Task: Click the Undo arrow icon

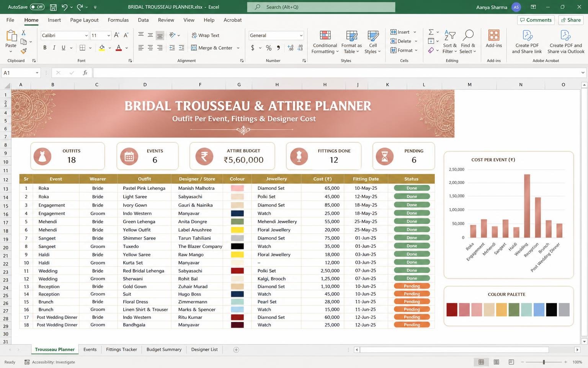Action: 64,7
